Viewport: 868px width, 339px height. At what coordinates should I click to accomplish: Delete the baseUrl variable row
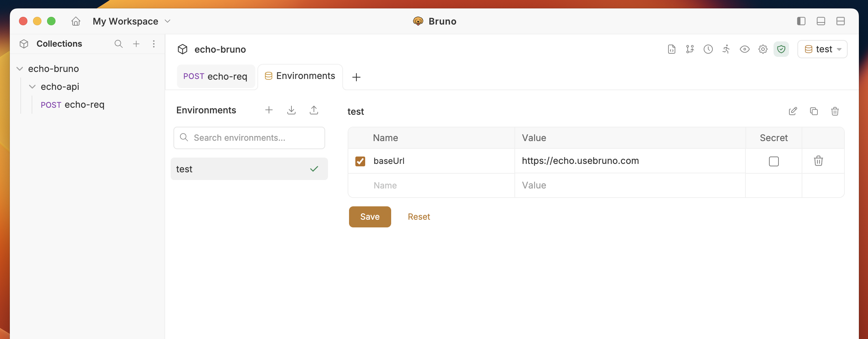(x=818, y=161)
